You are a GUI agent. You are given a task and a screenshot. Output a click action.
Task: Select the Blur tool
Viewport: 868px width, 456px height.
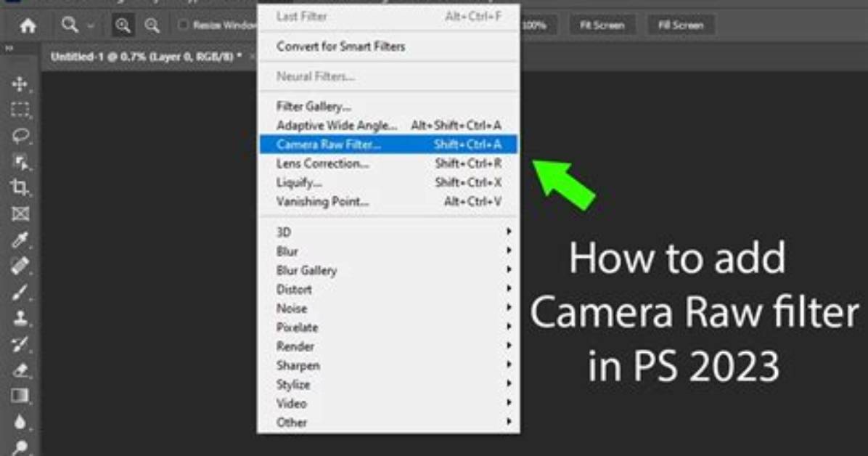(20, 422)
